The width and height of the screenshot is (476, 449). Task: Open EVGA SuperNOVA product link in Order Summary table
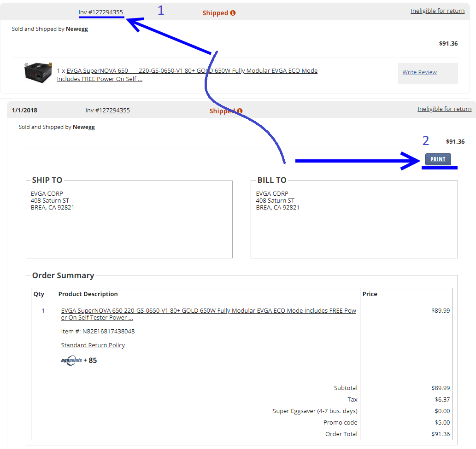209,314
